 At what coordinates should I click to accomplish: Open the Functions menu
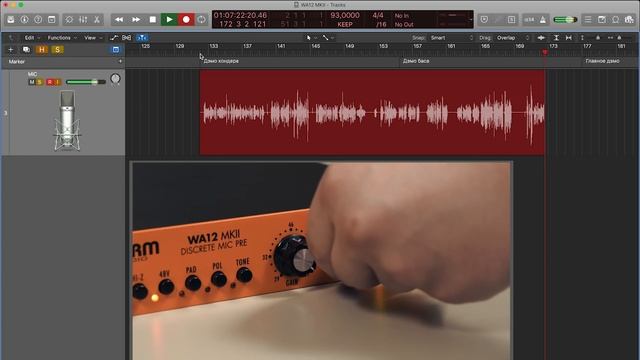[62, 38]
